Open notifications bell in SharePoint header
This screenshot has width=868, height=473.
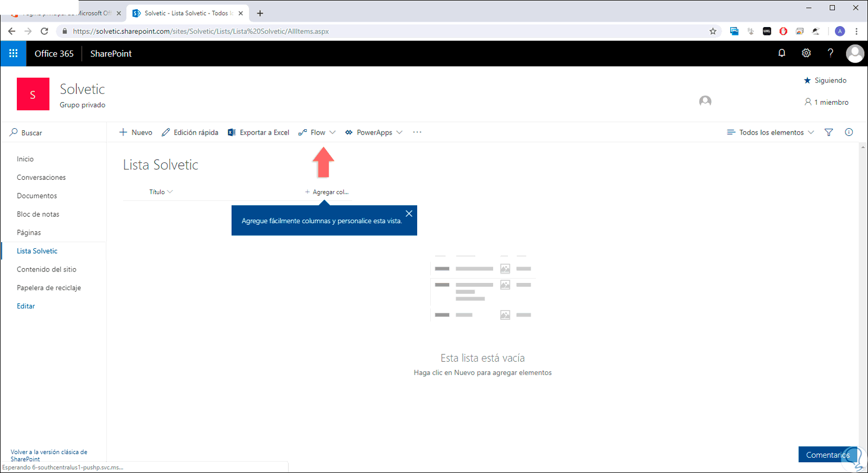[x=782, y=53]
